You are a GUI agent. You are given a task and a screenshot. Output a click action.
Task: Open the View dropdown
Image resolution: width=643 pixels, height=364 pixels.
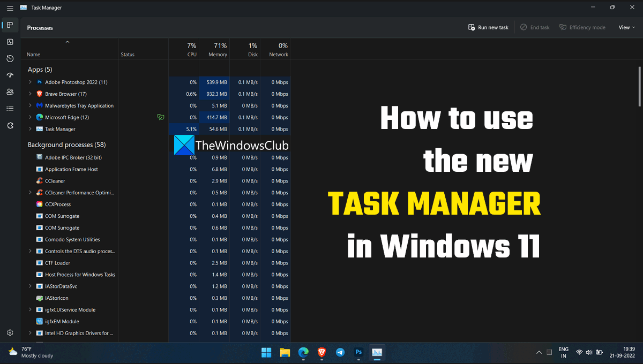(626, 27)
